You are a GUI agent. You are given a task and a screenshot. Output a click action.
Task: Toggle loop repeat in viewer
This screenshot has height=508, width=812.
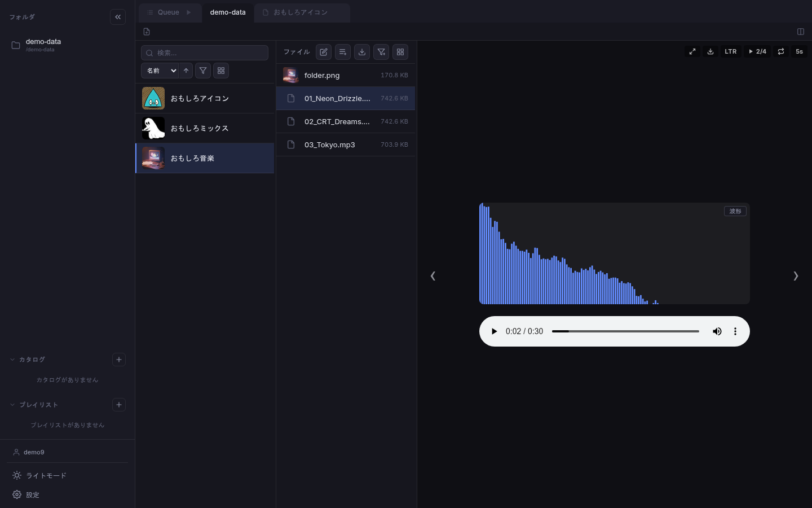click(x=781, y=51)
